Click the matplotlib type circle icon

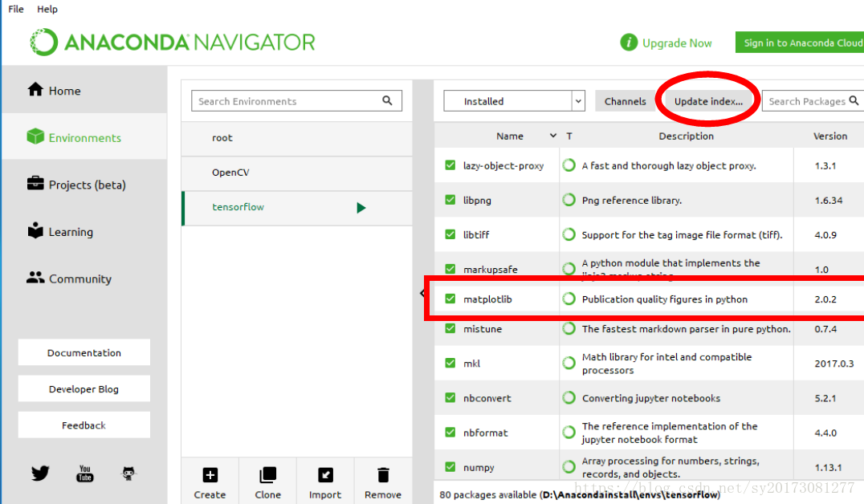(569, 299)
